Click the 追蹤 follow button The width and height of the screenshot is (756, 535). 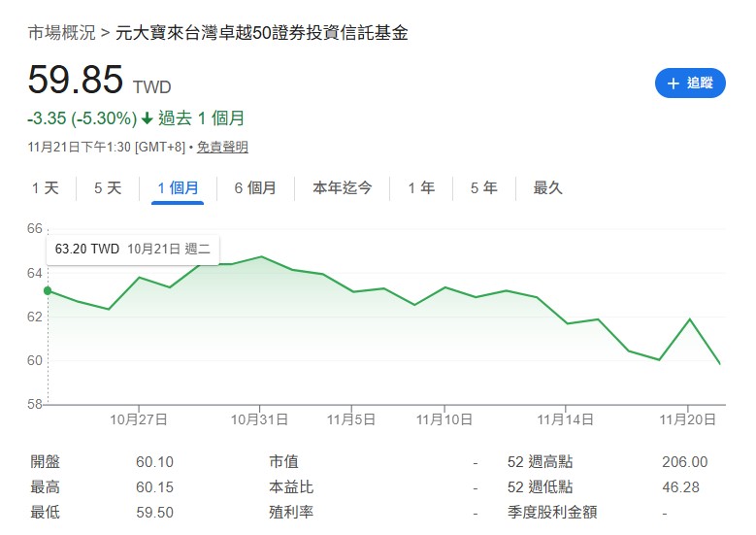click(690, 83)
